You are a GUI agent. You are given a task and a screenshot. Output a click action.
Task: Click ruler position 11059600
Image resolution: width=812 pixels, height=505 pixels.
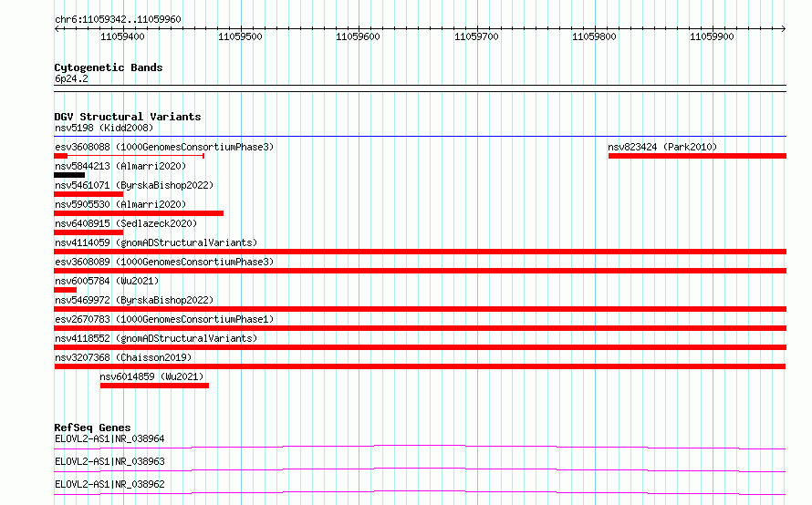click(x=358, y=36)
